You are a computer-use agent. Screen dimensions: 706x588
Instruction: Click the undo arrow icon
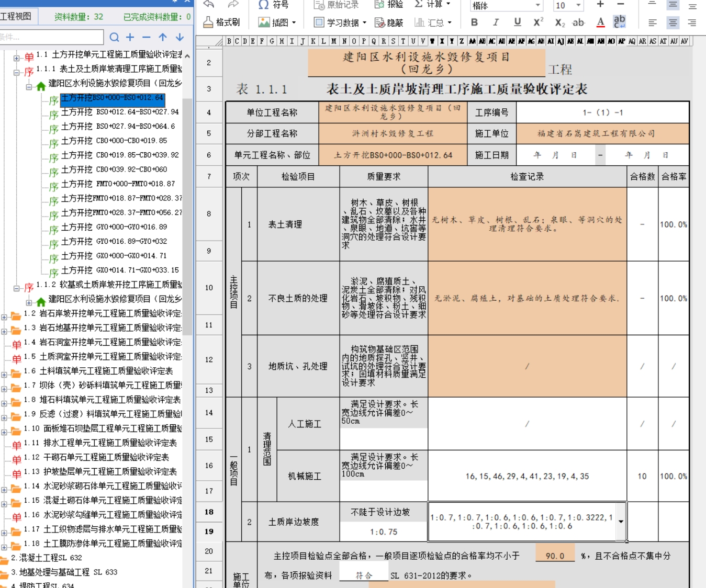pyautogui.click(x=209, y=4)
